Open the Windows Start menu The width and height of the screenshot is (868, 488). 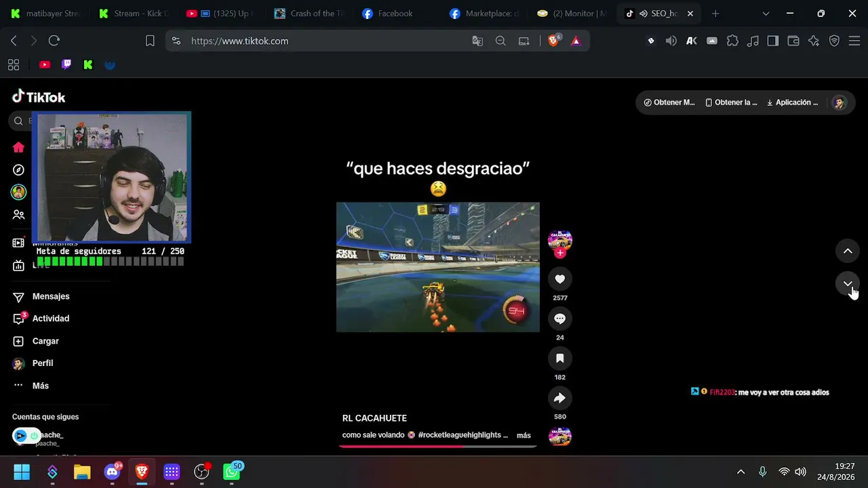click(22, 472)
